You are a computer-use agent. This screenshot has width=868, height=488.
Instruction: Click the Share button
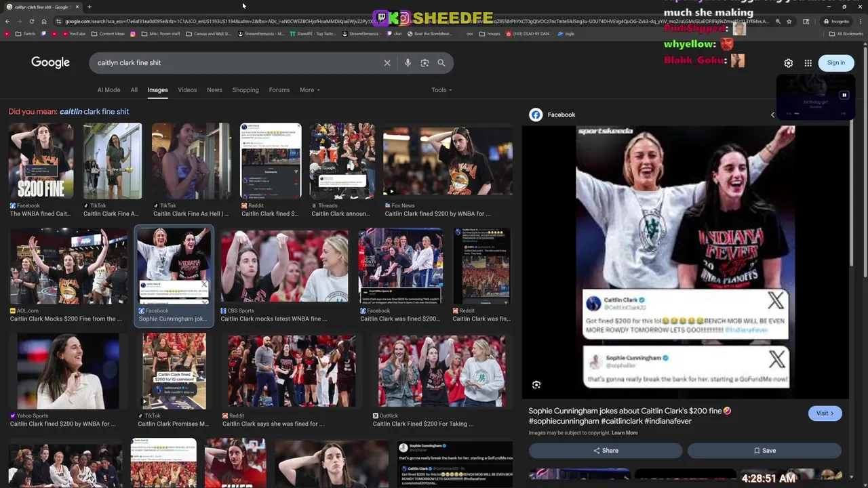click(606, 451)
